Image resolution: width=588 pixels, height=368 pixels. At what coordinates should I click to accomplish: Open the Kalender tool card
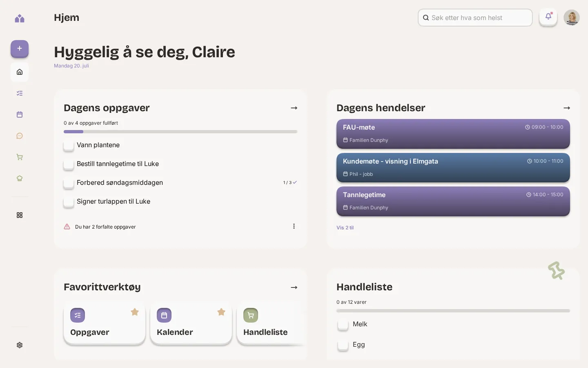click(x=191, y=323)
